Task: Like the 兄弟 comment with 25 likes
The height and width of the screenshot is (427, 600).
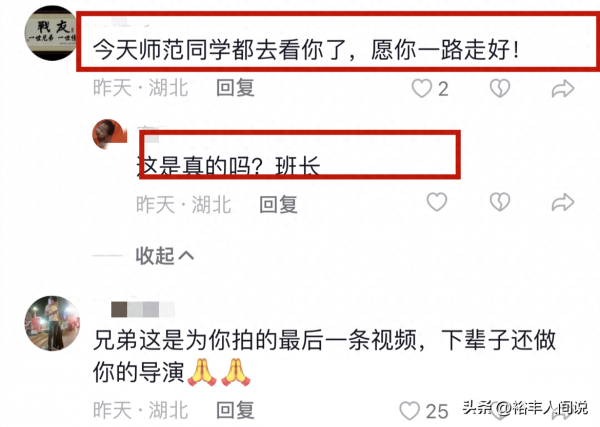Action: pyautogui.click(x=409, y=411)
